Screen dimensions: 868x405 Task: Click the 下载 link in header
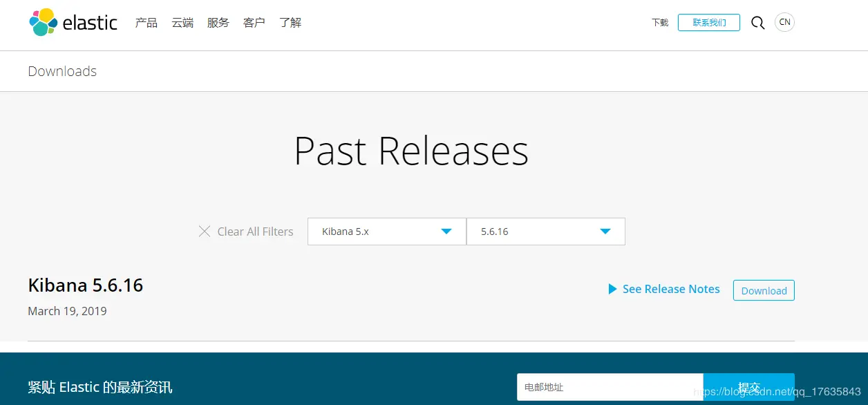660,23
